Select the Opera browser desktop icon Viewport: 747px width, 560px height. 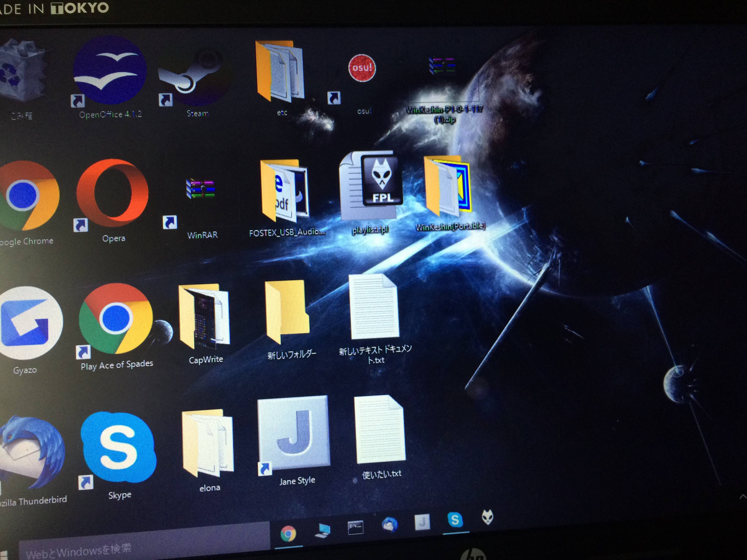(x=113, y=193)
